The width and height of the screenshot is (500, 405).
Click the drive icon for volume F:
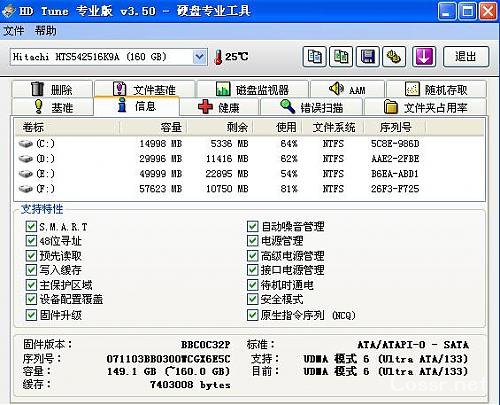point(26,189)
